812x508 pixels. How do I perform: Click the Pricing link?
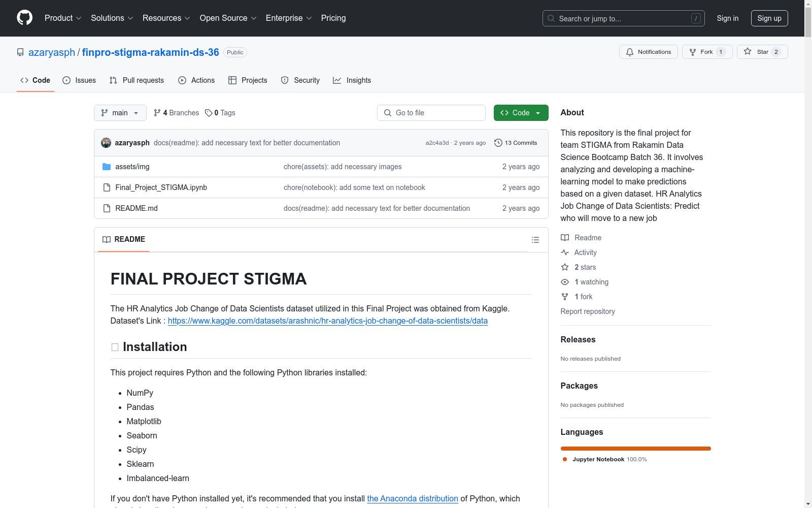(x=333, y=18)
